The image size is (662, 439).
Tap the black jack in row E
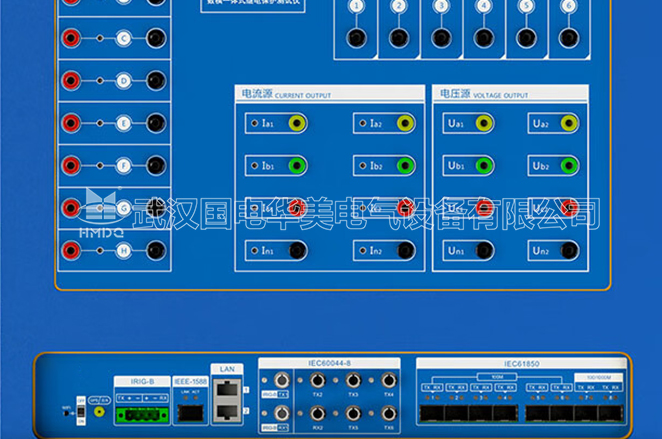point(156,123)
